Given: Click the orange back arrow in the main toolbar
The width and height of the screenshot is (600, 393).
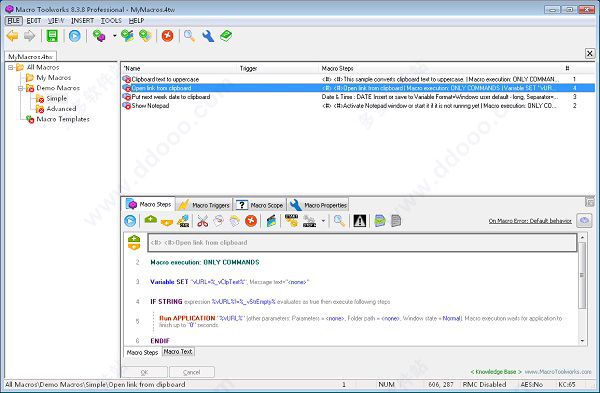Looking at the screenshot, I should click(x=12, y=36).
